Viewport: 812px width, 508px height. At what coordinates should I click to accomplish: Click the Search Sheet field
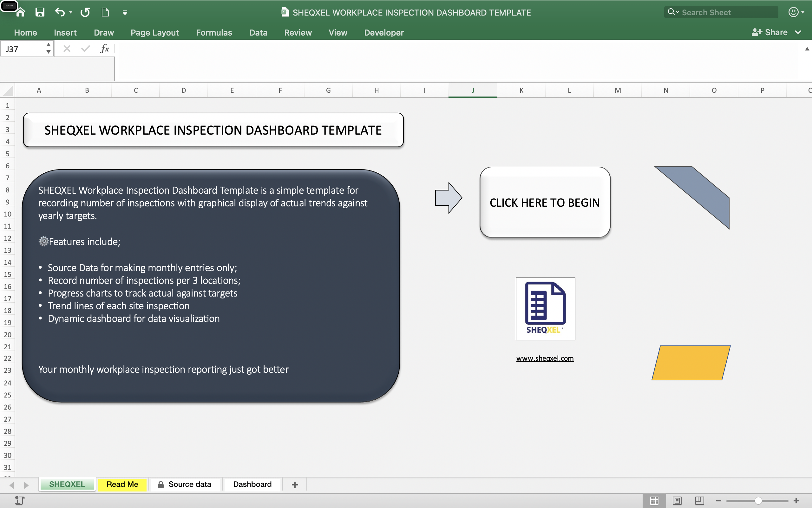(x=721, y=12)
